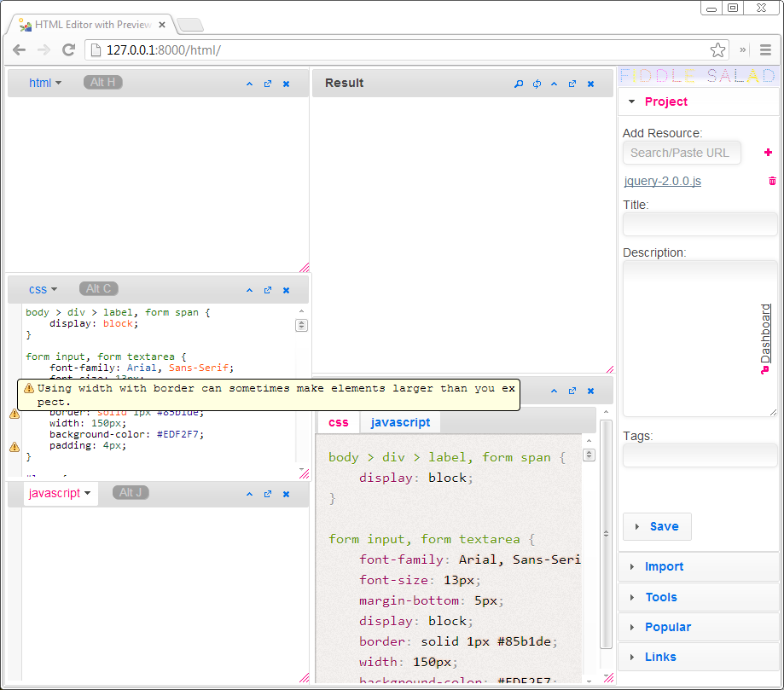Click into the Title field
Viewport: 784px width, 690px height.
[x=700, y=224]
